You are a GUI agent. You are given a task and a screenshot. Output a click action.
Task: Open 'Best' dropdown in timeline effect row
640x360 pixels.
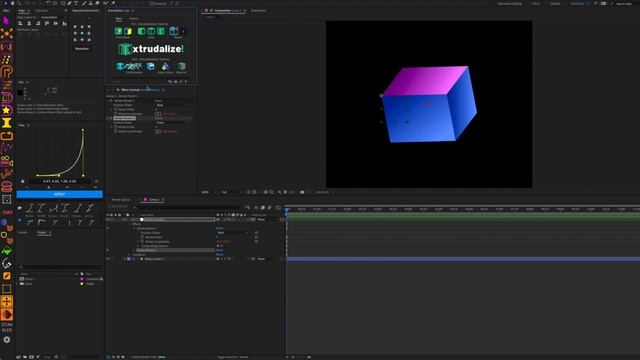[x=232, y=233]
